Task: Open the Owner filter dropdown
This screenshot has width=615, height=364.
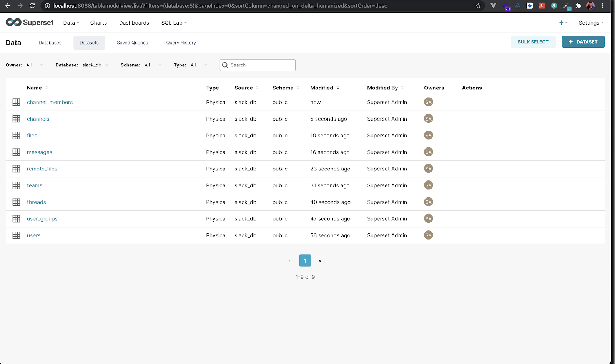Action: 35,65
